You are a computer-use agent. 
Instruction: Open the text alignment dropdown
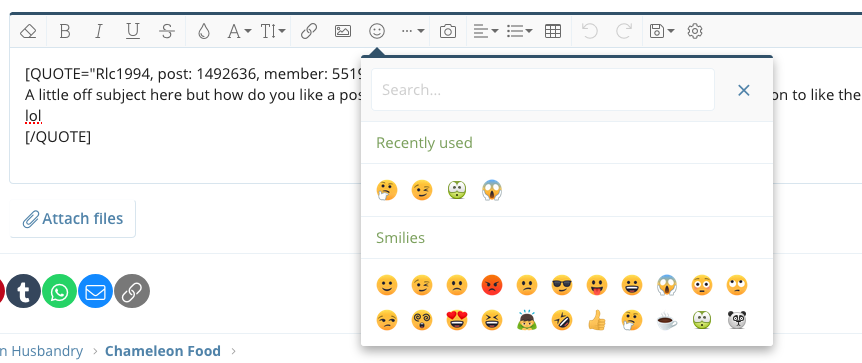(x=486, y=31)
